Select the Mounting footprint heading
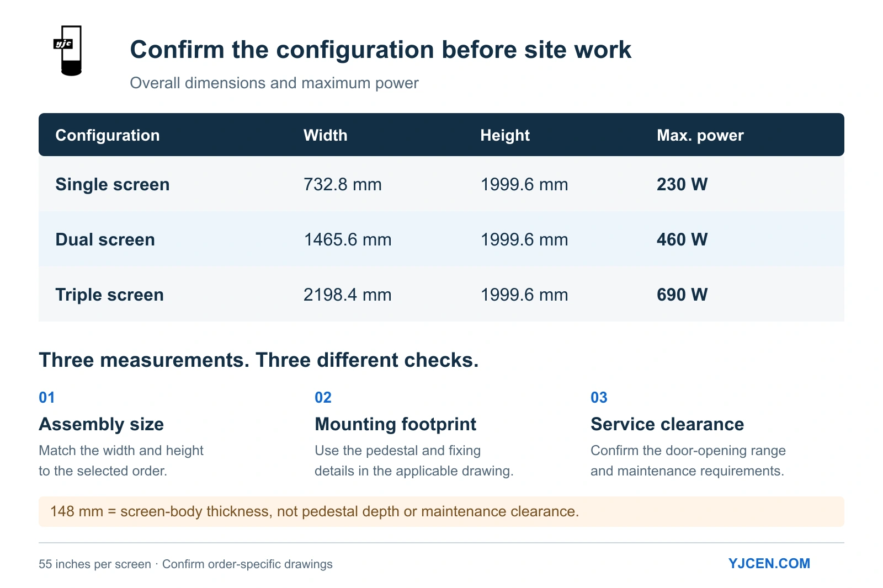The height and width of the screenshot is (588, 883). (x=396, y=424)
